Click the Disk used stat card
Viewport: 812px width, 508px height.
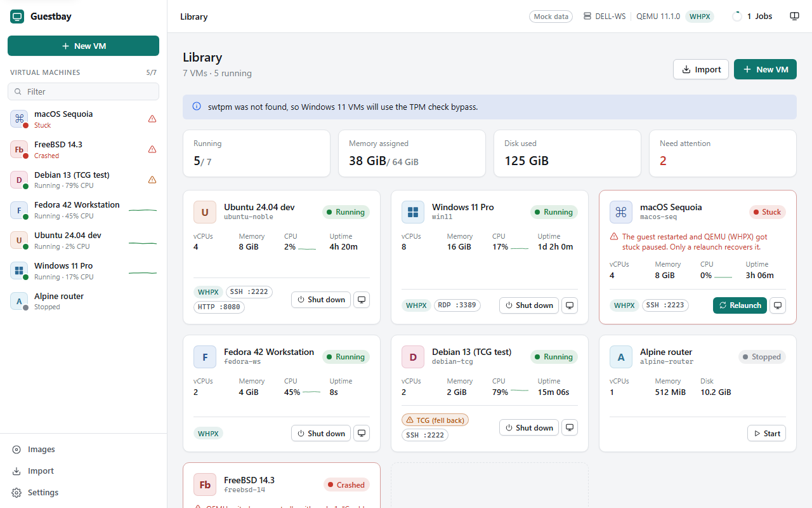(x=567, y=153)
